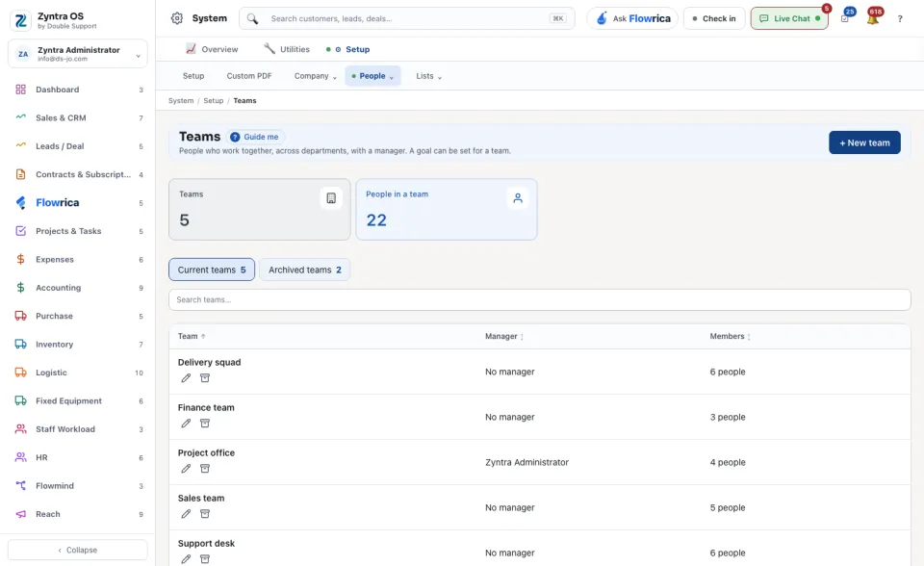Click the Zyntra OS logo
Image resolution: width=924 pixels, height=566 pixels.
point(20,20)
